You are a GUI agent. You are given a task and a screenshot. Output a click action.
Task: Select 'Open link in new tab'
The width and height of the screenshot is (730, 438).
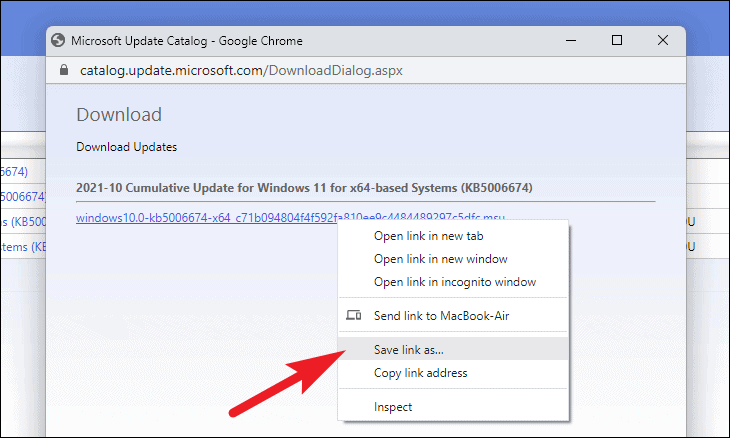[x=453, y=236]
